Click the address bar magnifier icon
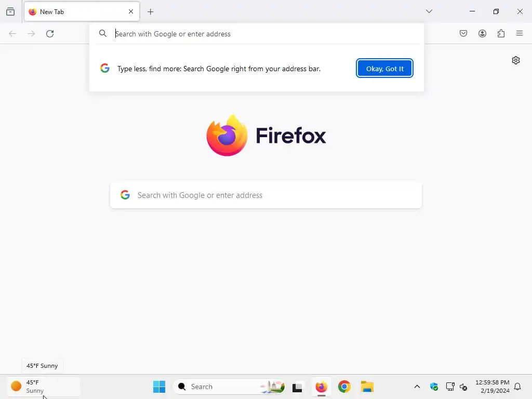 click(x=103, y=33)
